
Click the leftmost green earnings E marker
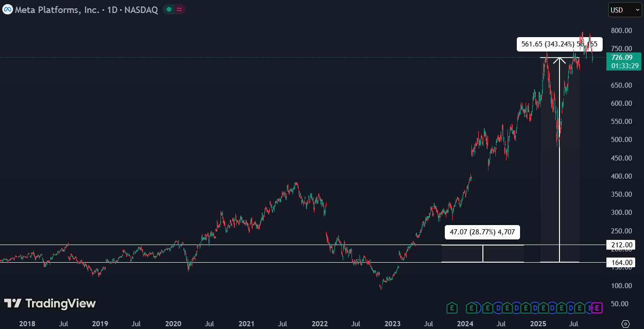[452, 307]
